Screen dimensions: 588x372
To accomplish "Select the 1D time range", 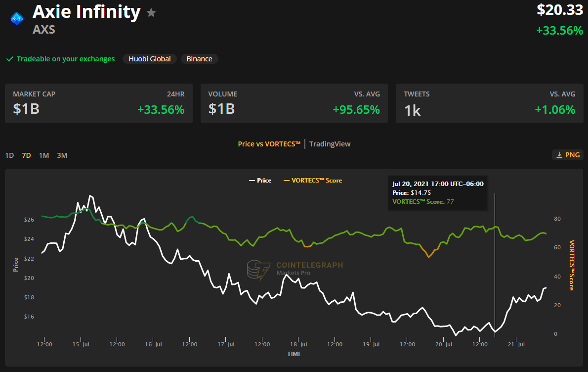I will pos(9,155).
